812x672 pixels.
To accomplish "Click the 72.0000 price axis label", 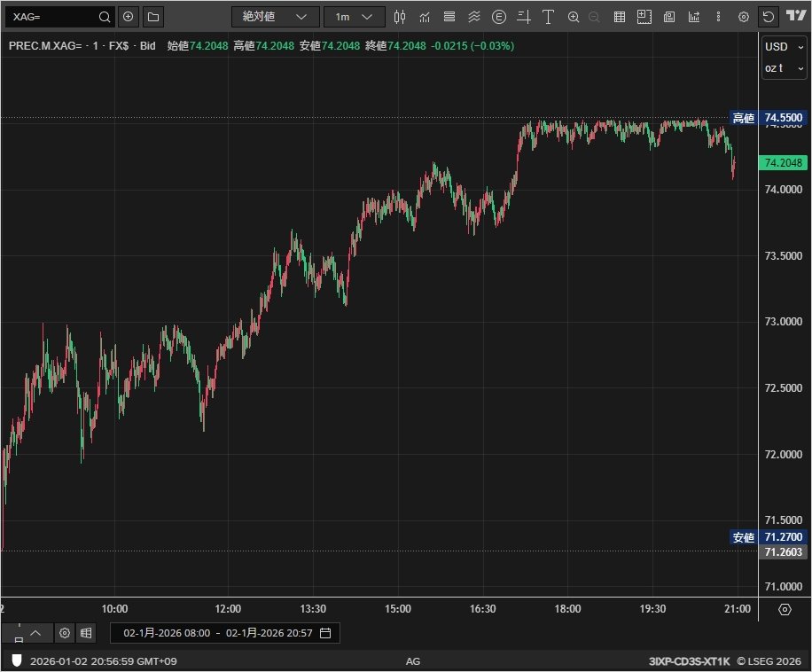I will (x=783, y=454).
